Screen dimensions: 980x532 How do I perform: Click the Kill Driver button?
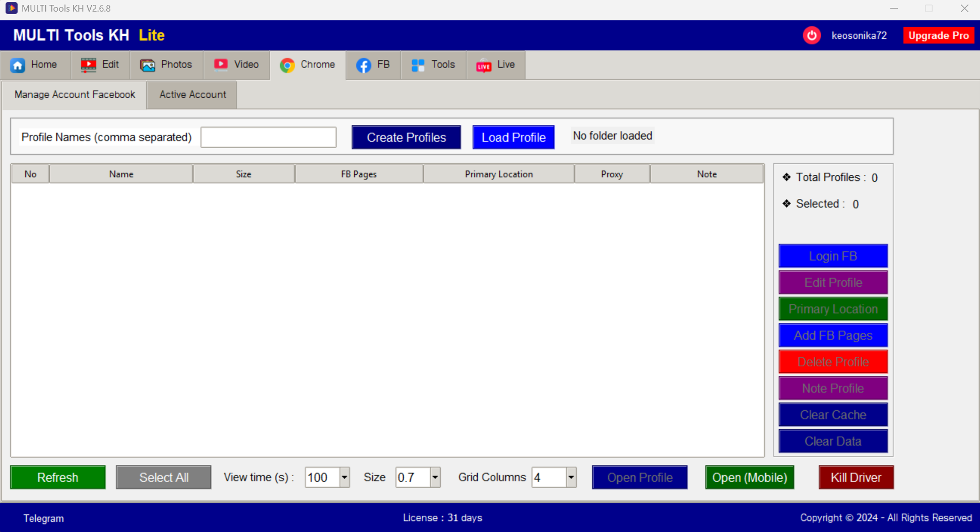click(x=856, y=477)
